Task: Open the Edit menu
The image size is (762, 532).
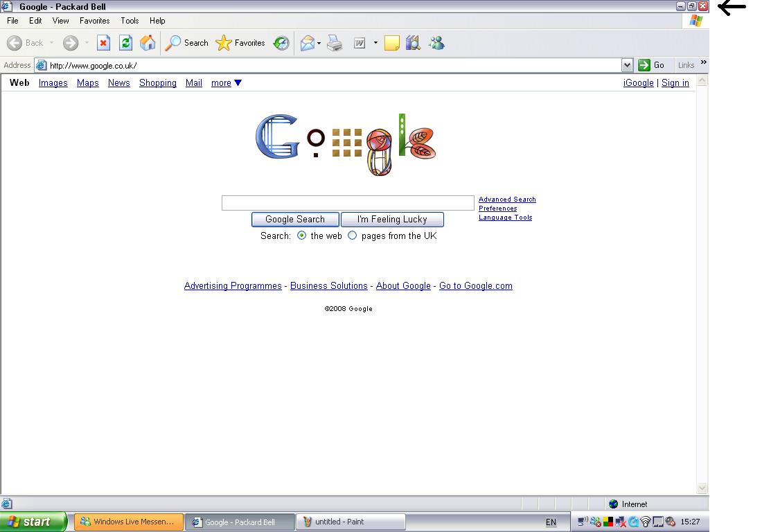Action: click(35, 21)
